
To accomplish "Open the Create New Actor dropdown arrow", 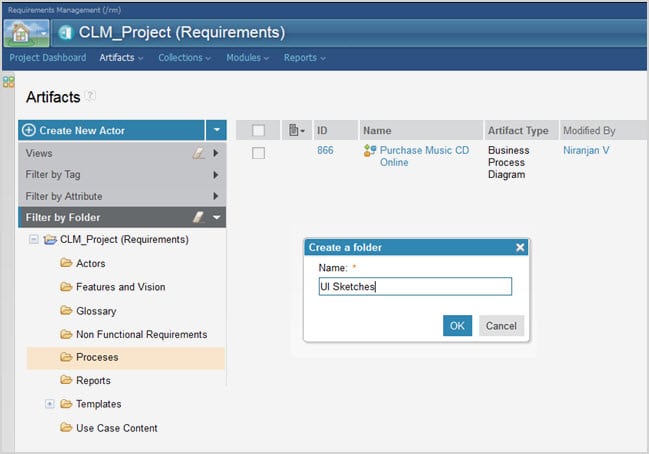I will click(x=216, y=131).
